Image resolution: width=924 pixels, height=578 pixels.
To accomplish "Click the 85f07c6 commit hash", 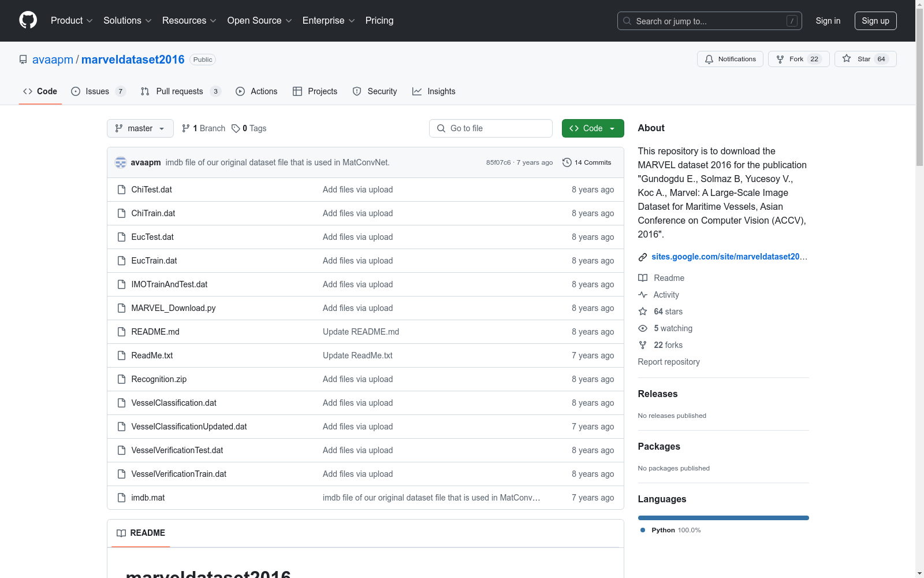I will click(498, 162).
